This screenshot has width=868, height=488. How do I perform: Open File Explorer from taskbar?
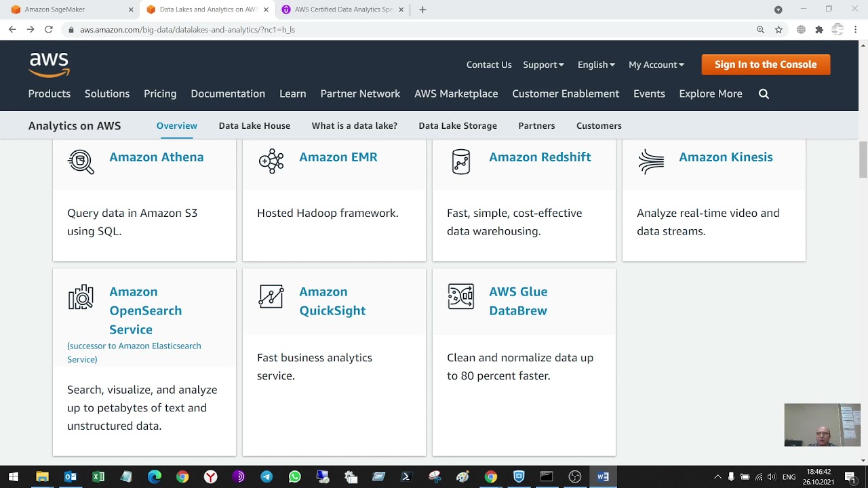[42, 476]
